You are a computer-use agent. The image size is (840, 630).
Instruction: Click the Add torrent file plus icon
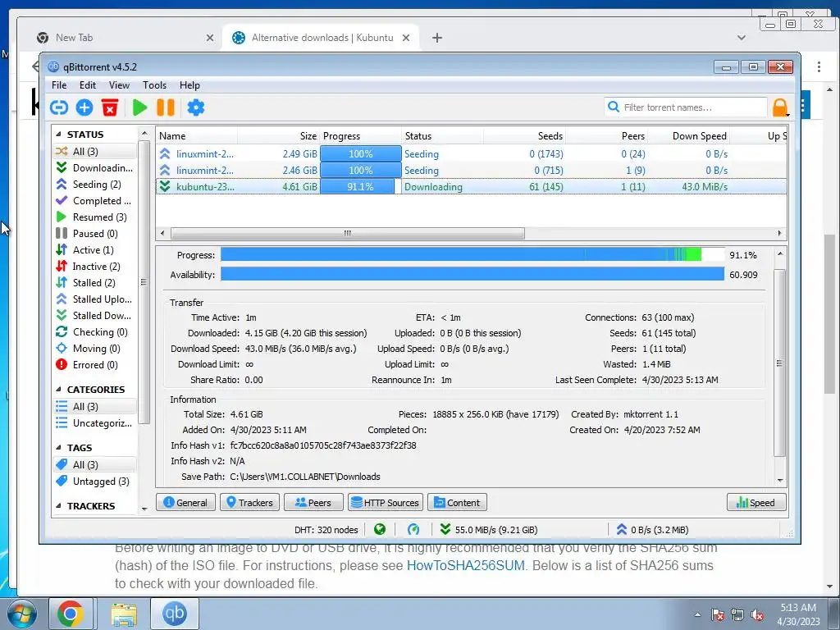pyautogui.click(x=84, y=107)
